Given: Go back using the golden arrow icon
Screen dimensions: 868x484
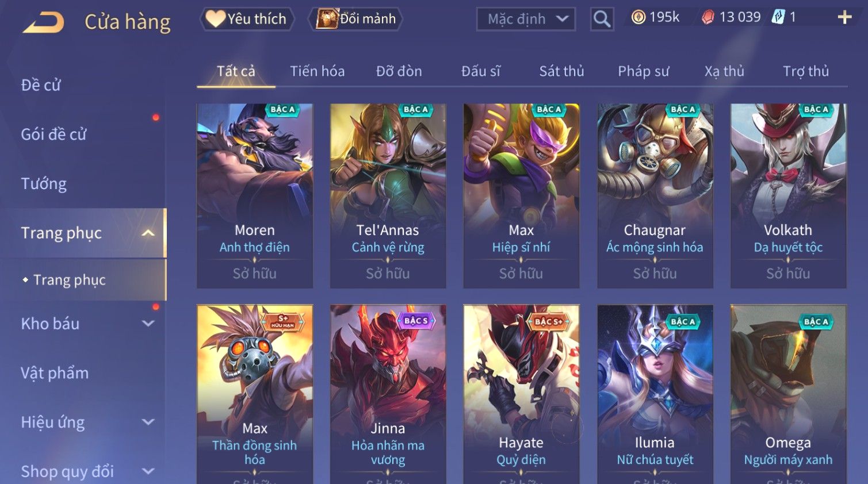Looking at the screenshot, I should pyautogui.click(x=44, y=22).
